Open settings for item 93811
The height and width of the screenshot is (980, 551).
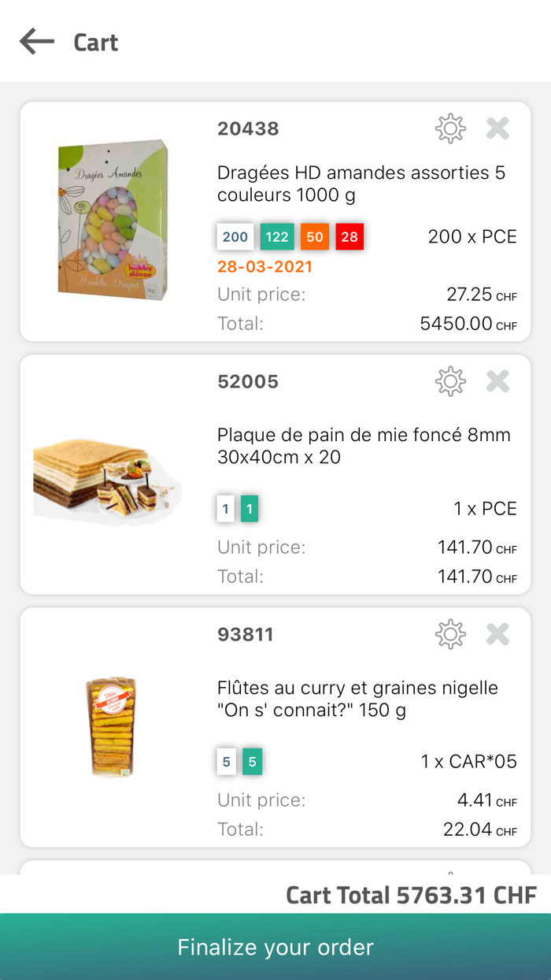click(x=449, y=634)
